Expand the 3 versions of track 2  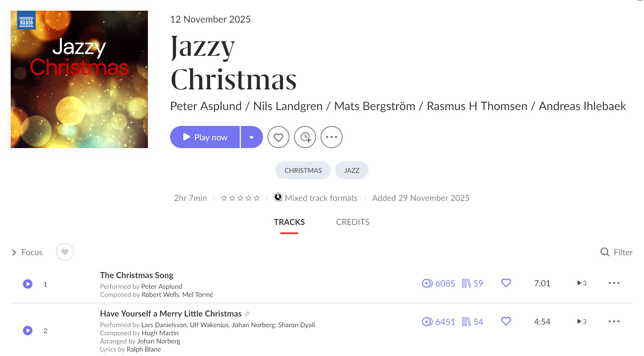(x=582, y=322)
